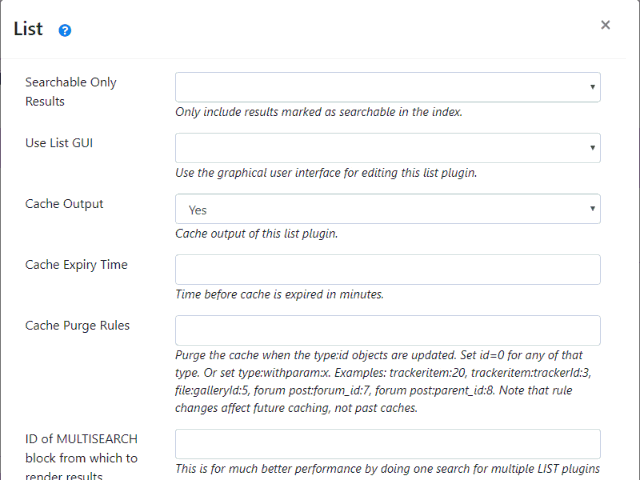
Task: Select the ID of MULTISEARCH block input
Action: (x=387, y=444)
